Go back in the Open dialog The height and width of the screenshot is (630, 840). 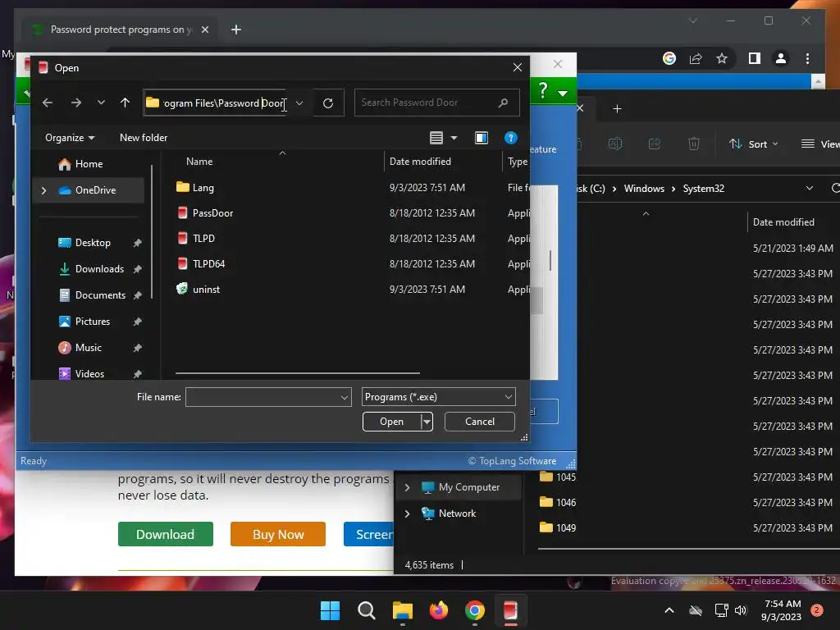47,103
